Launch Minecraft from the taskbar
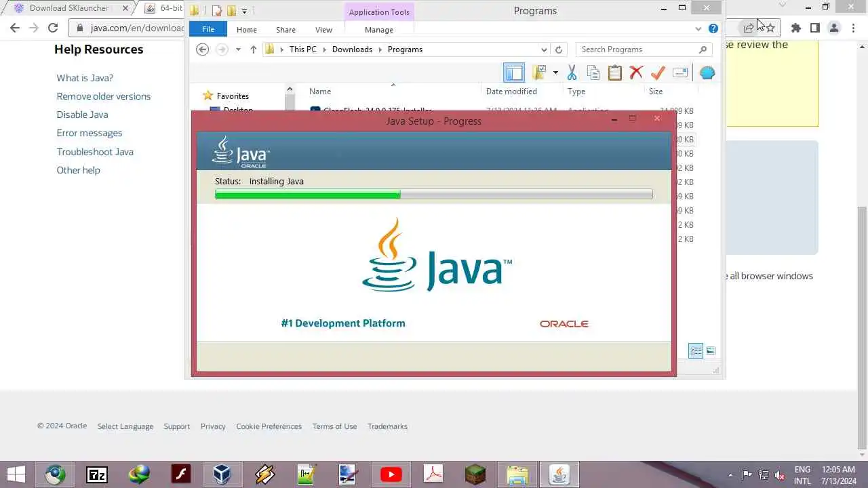The image size is (868, 488). pyautogui.click(x=475, y=474)
